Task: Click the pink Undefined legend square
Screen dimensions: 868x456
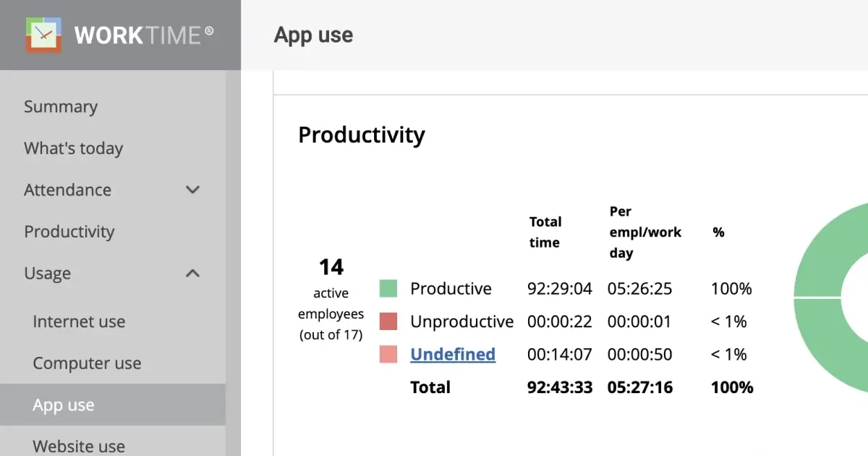Action: click(388, 354)
